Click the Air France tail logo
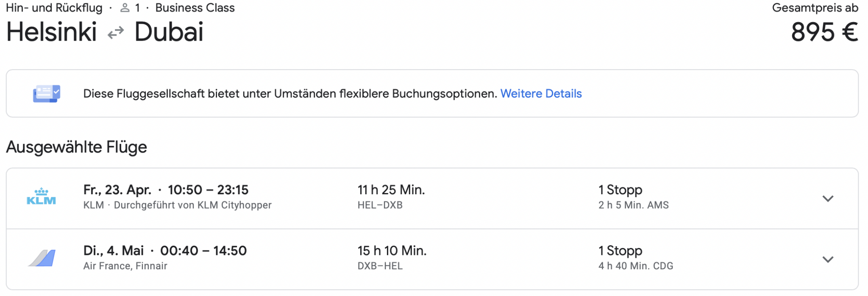The height and width of the screenshot is (296, 868). 42,258
